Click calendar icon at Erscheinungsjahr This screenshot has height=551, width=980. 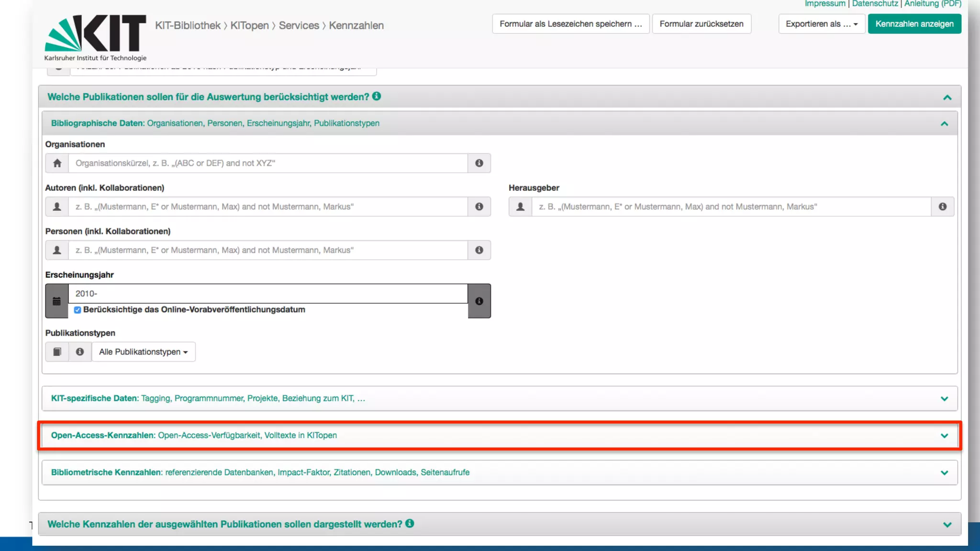[x=56, y=301]
